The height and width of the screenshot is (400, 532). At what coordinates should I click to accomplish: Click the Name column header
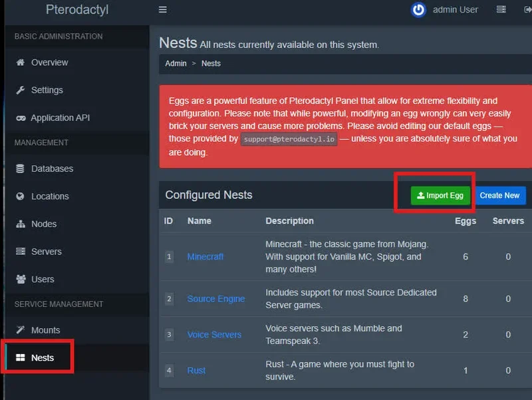coord(199,221)
